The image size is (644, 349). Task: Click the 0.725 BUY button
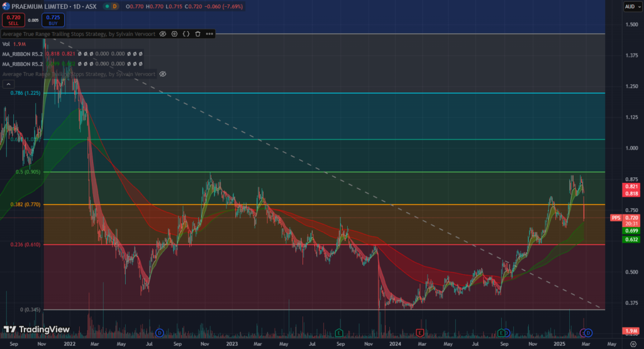53,19
